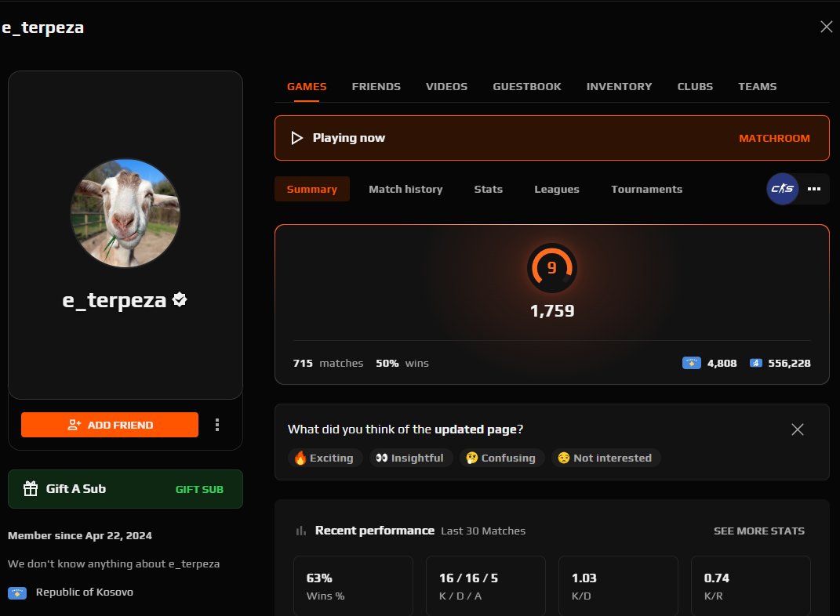Open profile options vertical dots menu
The image size is (840, 616).
[x=217, y=425]
